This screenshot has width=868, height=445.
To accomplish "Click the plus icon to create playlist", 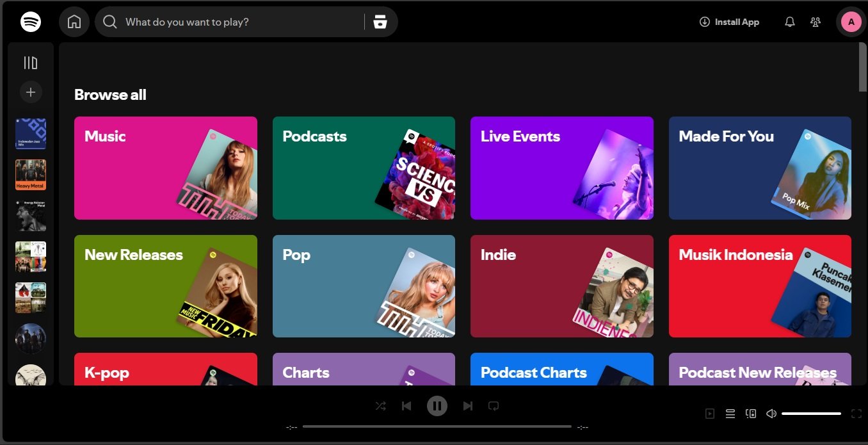I will coord(31,92).
